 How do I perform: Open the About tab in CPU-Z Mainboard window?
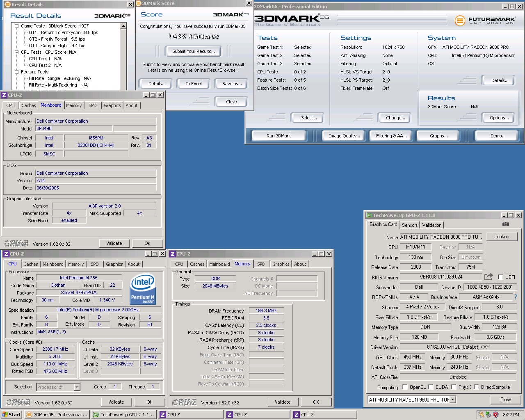(x=132, y=105)
